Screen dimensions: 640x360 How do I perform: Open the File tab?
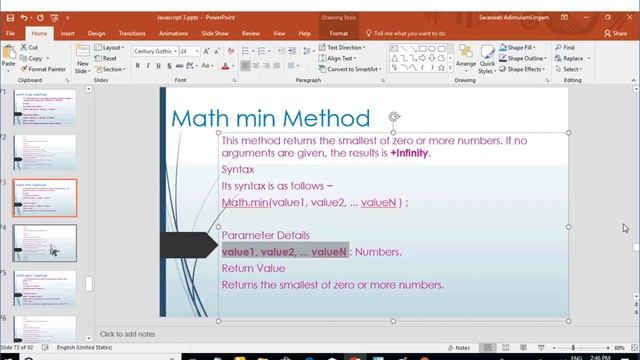pyautogui.click(x=11, y=33)
